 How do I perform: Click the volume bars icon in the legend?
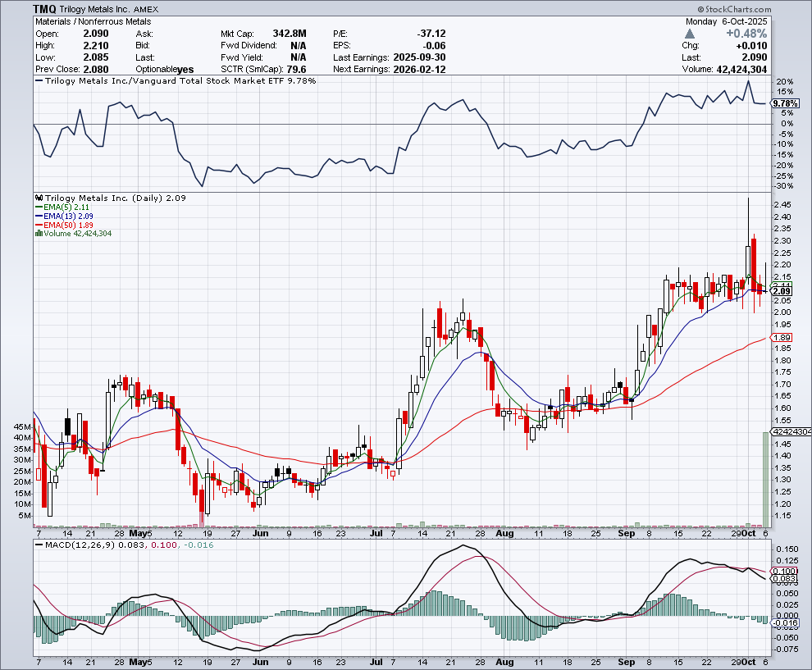pyautogui.click(x=39, y=234)
